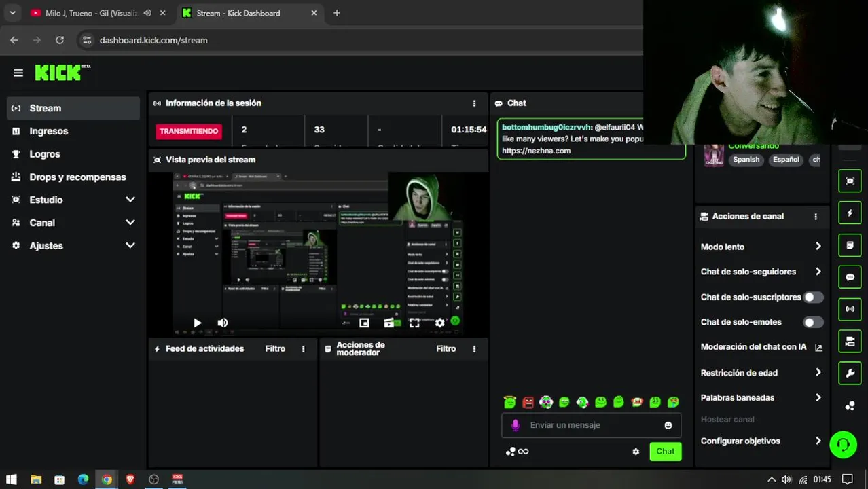This screenshot has height=489, width=868.
Task: Open Modo lento options
Action: click(761, 247)
